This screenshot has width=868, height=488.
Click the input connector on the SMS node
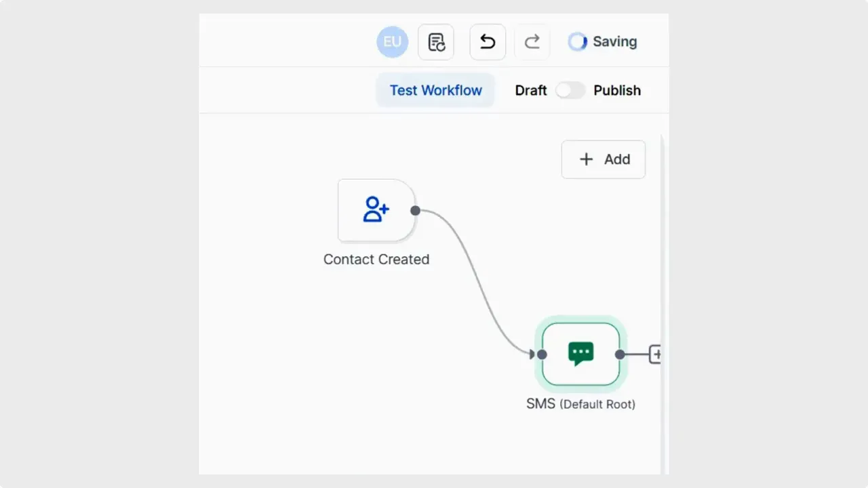(541, 353)
